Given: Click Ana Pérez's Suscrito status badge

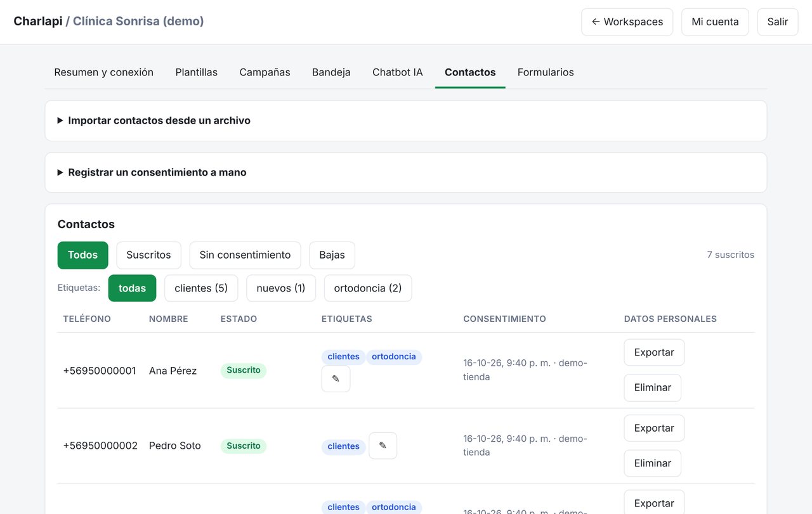Looking at the screenshot, I should click(x=244, y=370).
